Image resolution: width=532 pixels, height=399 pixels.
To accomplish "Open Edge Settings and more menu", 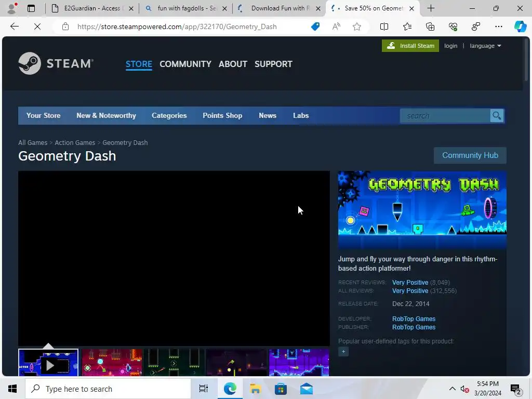I will click(x=498, y=26).
